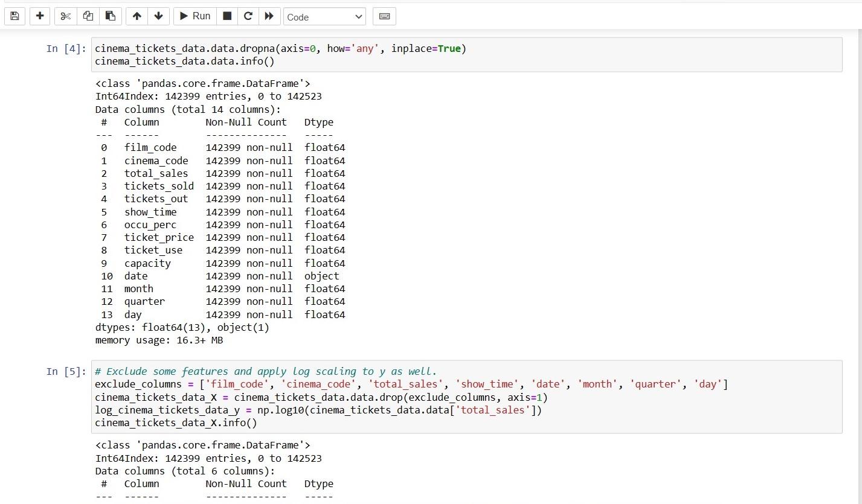Restart the kernel with the circular arrow icon
The width and height of the screenshot is (862, 504).
click(x=248, y=16)
